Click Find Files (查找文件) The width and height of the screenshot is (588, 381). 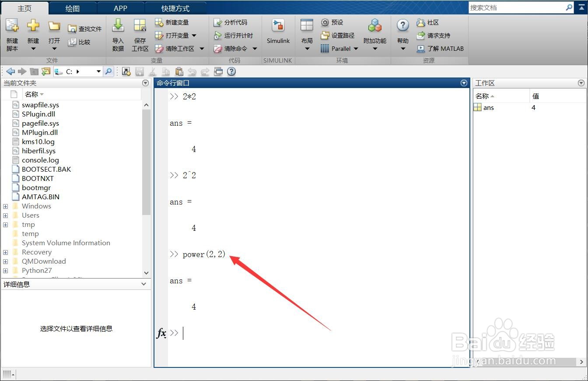pos(85,29)
